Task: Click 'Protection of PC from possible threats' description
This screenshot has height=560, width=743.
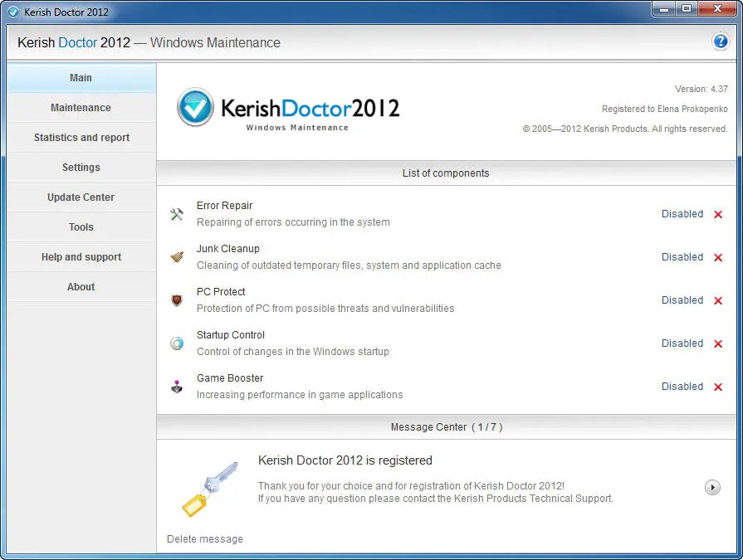Action: 325,308
